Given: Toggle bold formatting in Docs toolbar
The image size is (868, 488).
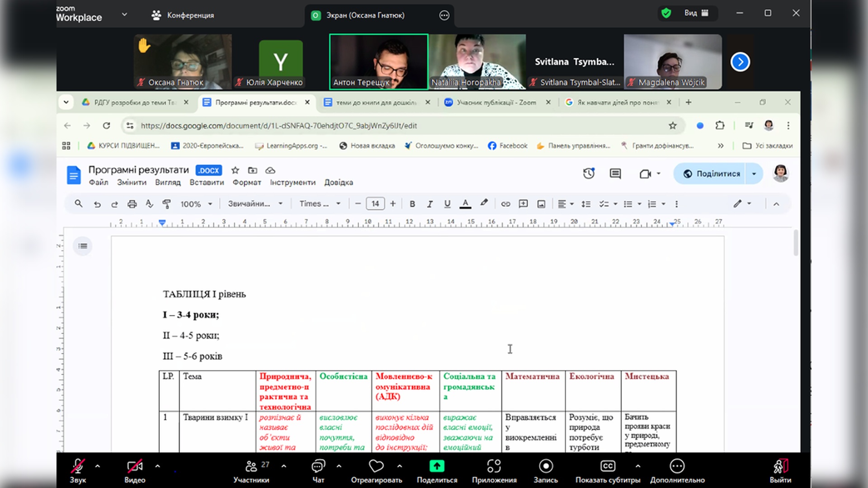Looking at the screenshot, I should pos(412,204).
